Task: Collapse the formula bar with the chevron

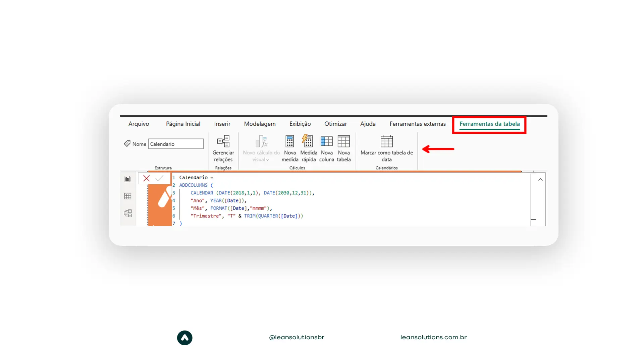Action: point(540,180)
